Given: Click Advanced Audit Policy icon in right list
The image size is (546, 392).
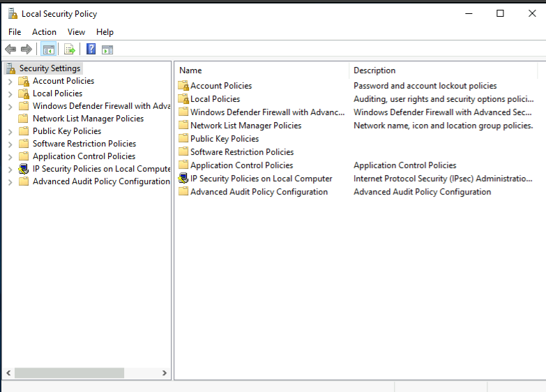Looking at the screenshot, I should 183,191.
